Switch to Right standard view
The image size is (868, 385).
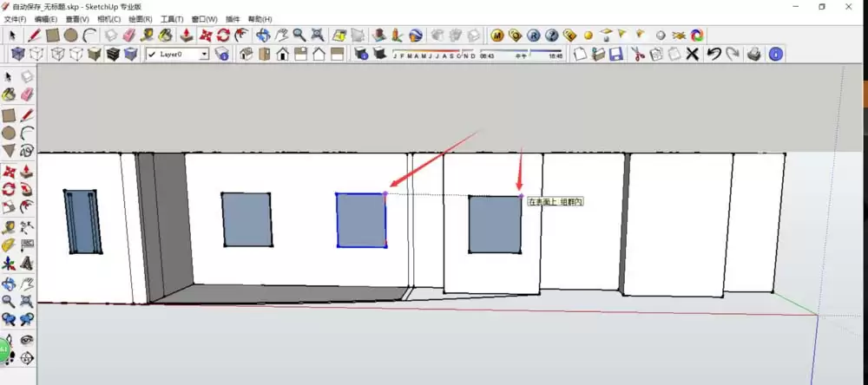[300, 54]
